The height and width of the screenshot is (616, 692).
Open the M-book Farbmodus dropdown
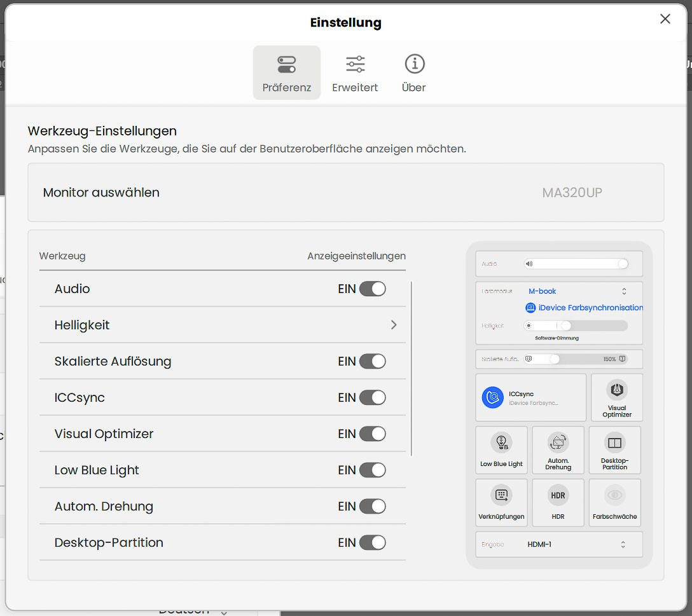577,291
